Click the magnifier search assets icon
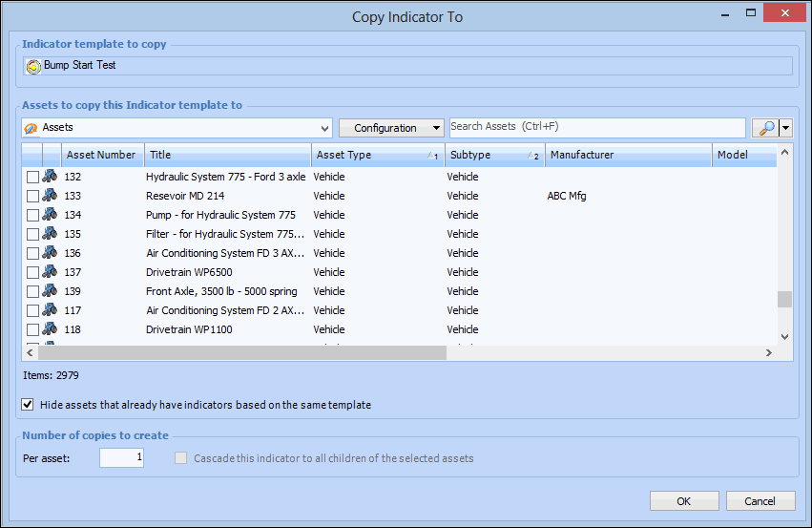Viewport: 812px width, 528px height. click(x=764, y=128)
